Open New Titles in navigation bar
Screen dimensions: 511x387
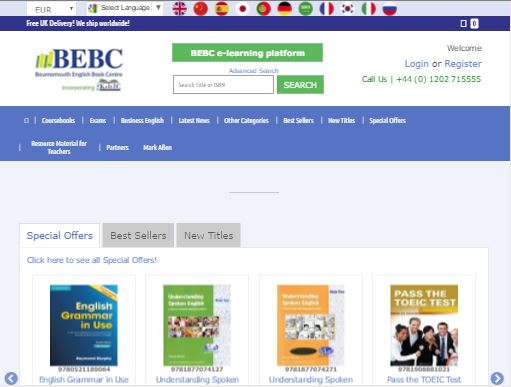click(x=341, y=120)
